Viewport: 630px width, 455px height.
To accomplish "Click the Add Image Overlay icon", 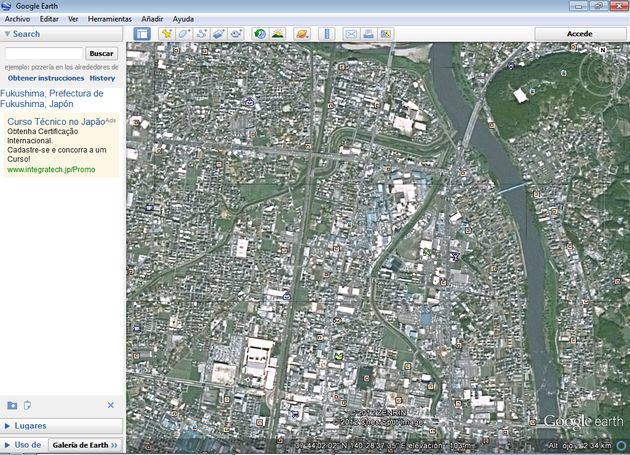I will (219, 33).
